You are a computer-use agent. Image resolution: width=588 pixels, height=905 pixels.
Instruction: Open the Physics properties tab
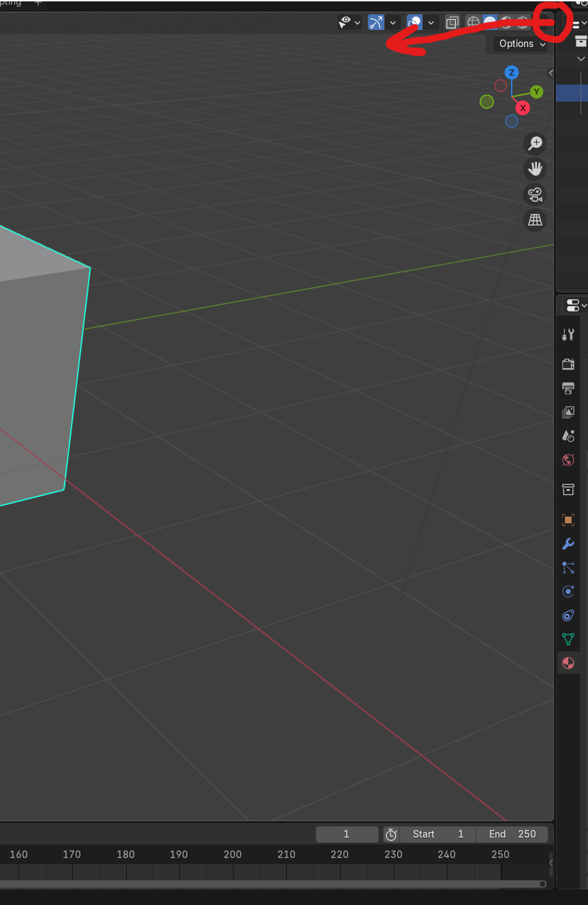pyautogui.click(x=568, y=592)
